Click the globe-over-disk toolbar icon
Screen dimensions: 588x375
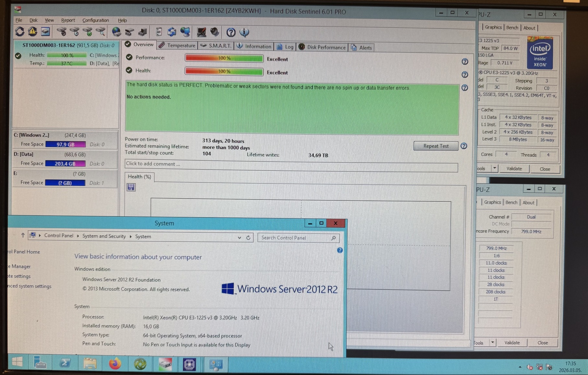coord(116,32)
